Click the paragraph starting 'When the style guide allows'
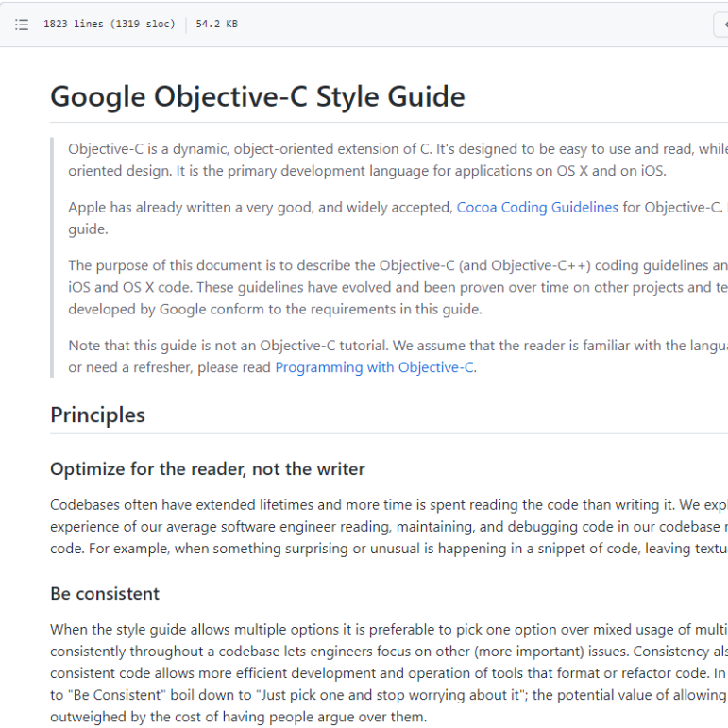Screen dimensions: 728x728 click(x=389, y=672)
